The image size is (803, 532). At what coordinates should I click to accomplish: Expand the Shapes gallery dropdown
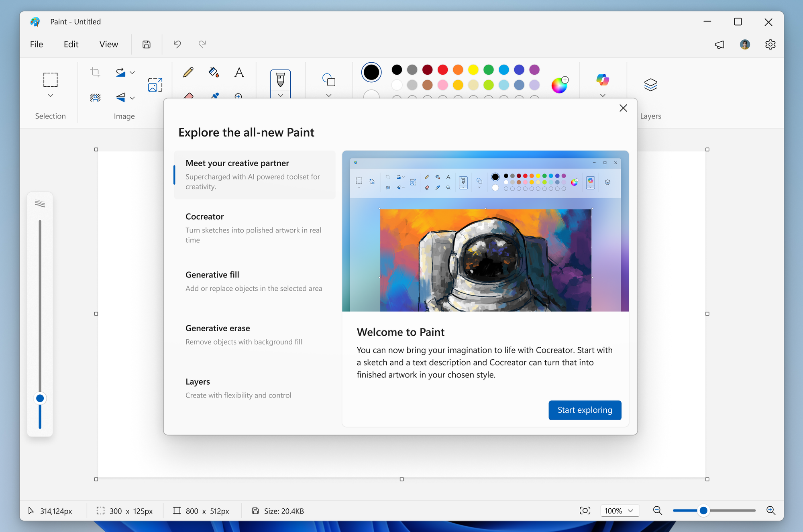(x=328, y=96)
